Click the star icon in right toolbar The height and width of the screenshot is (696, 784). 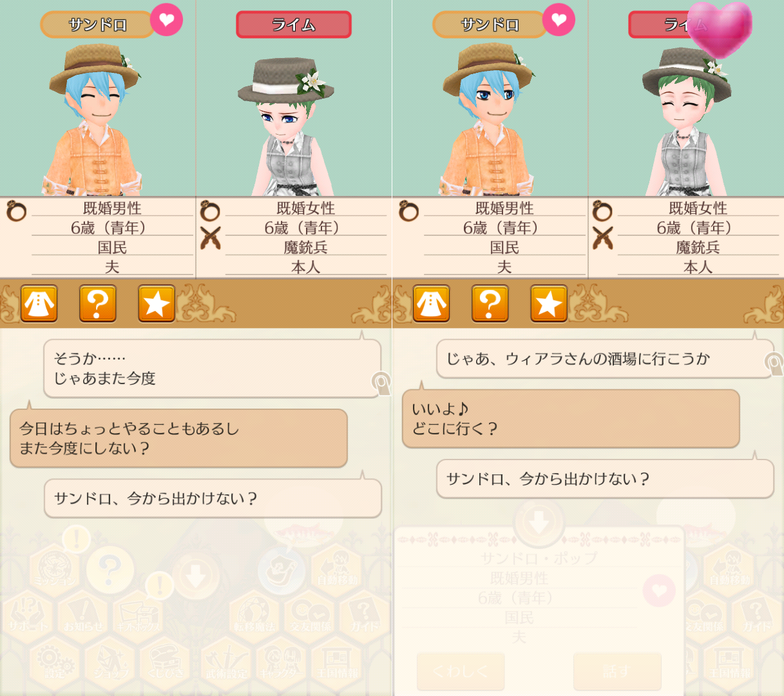pyautogui.click(x=549, y=303)
